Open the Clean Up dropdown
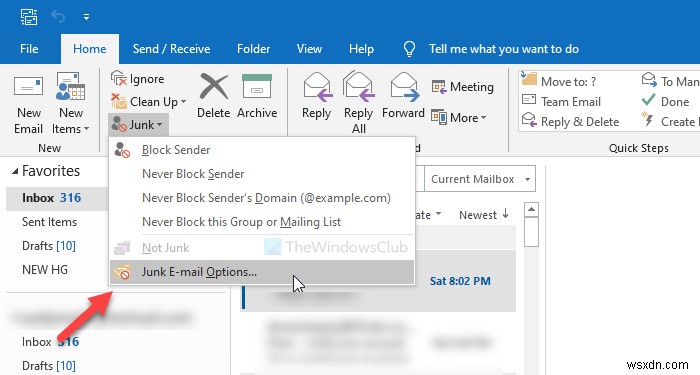Screen dimensions: 700x375 (x=148, y=102)
